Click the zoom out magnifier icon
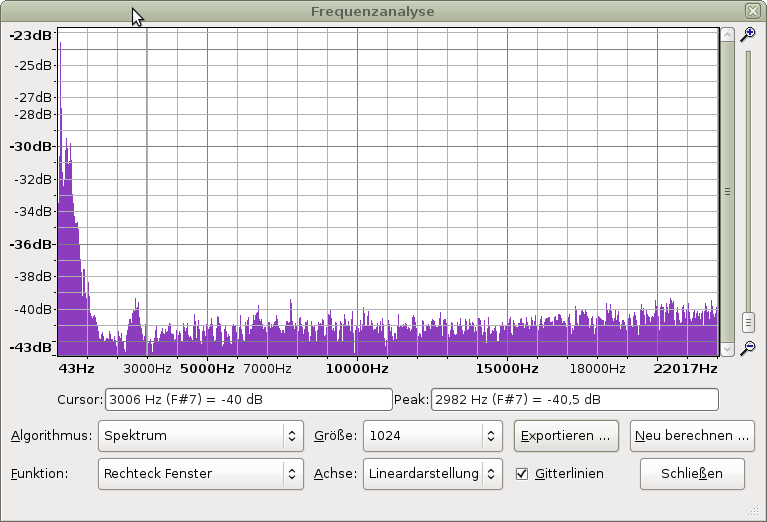Screen dimensions: 767x522 tap(747, 348)
